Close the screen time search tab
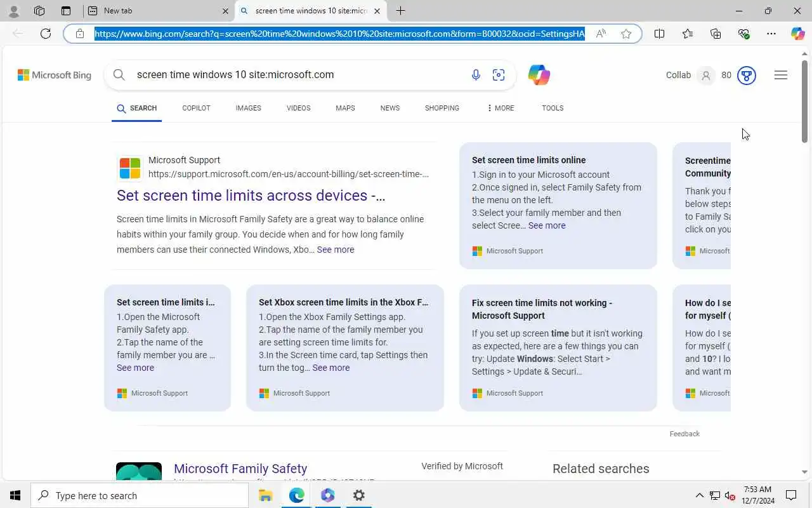Screen dimensions: 812x508 click(x=377, y=11)
